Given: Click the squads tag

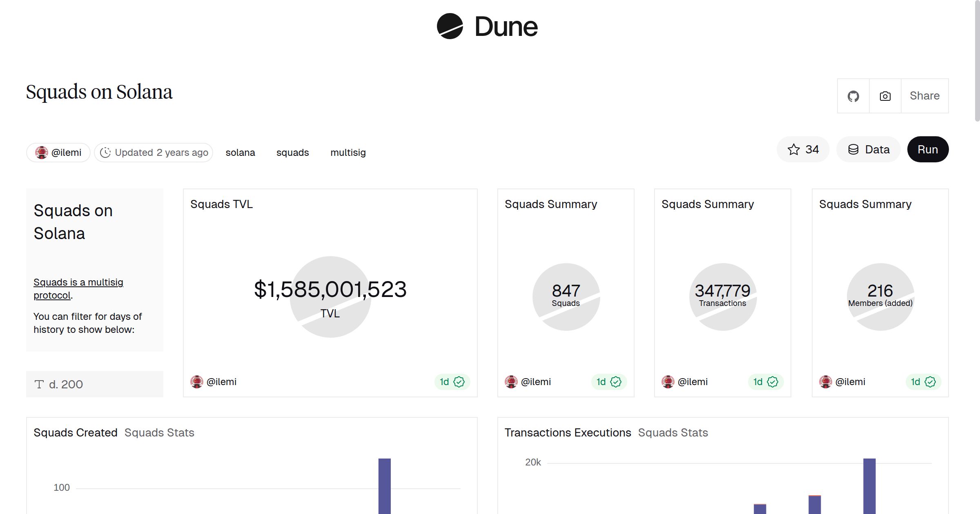Looking at the screenshot, I should coord(292,153).
